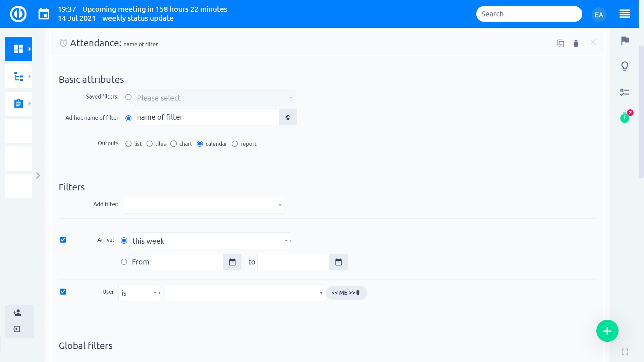Choose calendar output radio button
The width and height of the screenshot is (644, 362).
pos(200,144)
